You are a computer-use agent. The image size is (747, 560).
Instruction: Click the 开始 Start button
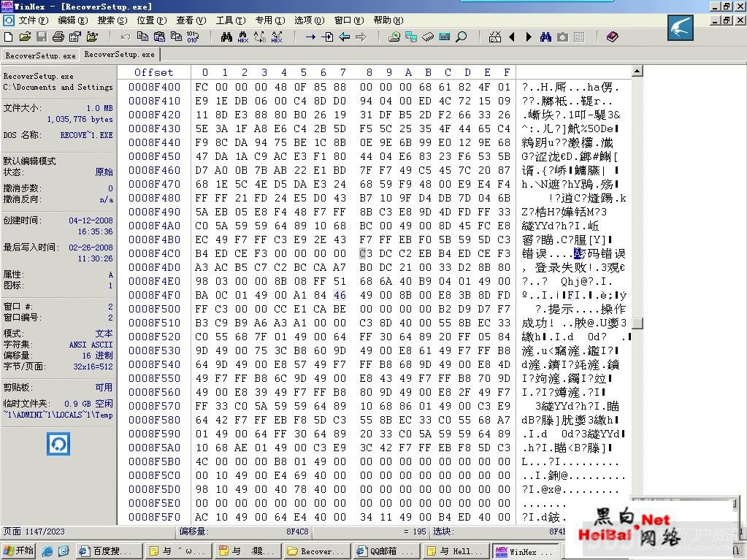[x=18, y=551]
